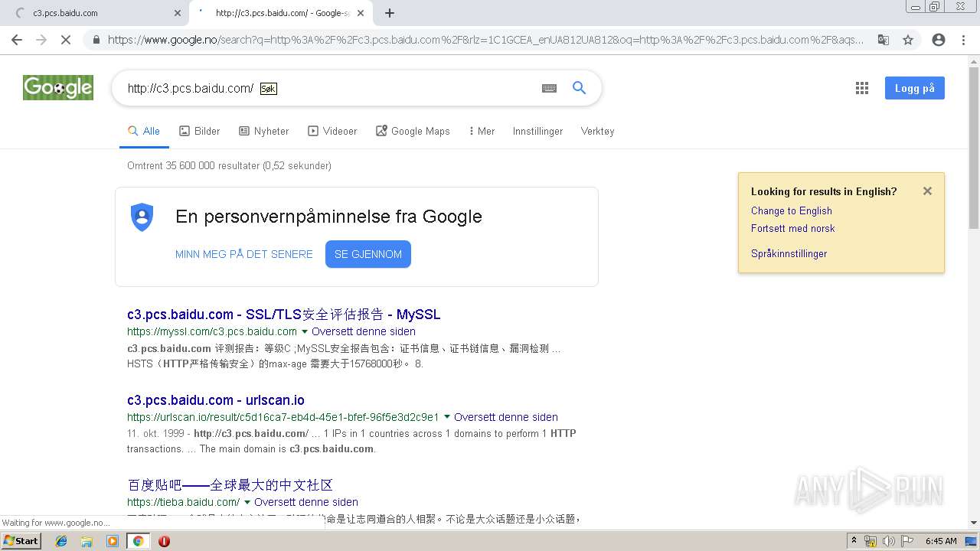This screenshot has width=980, height=551.
Task: Expand the dropdown arrow beside myssl.com URL
Action: [x=305, y=331]
